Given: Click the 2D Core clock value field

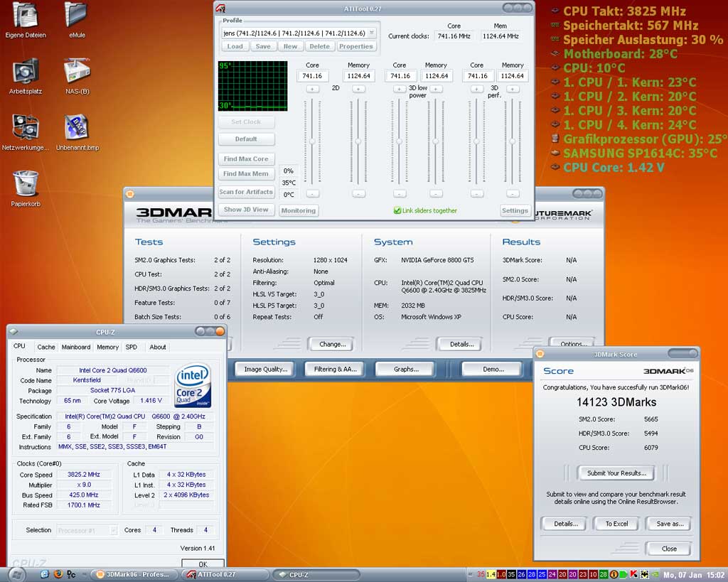Looking at the screenshot, I should click(313, 75).
